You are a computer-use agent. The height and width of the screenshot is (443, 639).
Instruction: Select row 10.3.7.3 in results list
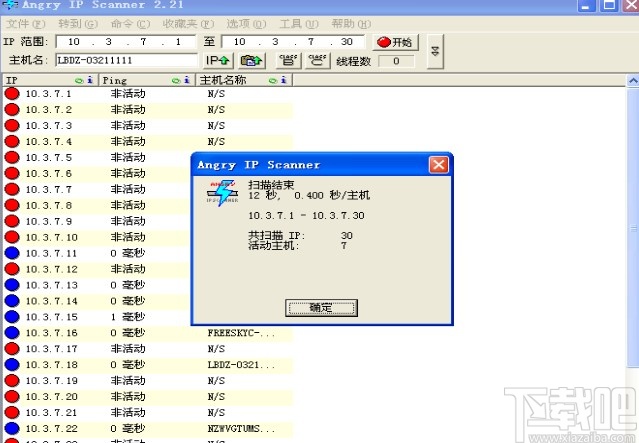coord(148,126)
